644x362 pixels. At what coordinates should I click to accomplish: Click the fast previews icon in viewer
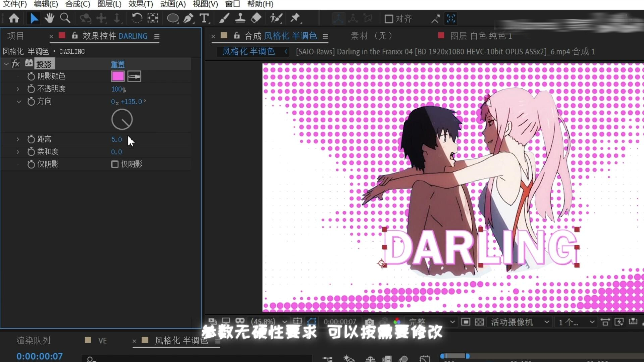(x=619, y=322)
